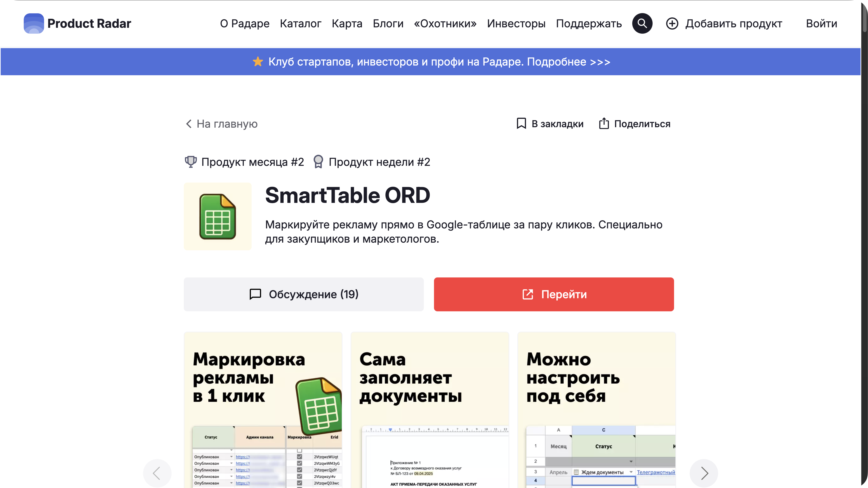Click the back chevron before 'На главную'
The width and height of the screenshot is (868, 488).
tap(189, 124)
